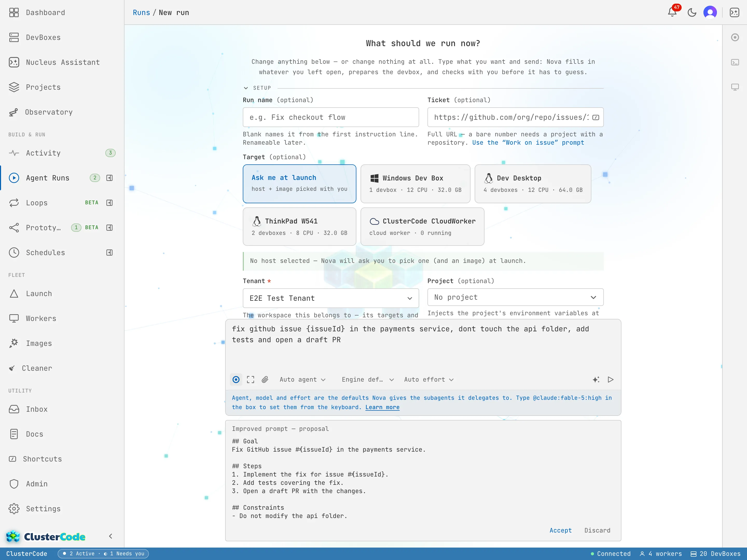Click the Runs breadcrumb link

[141, 12]
